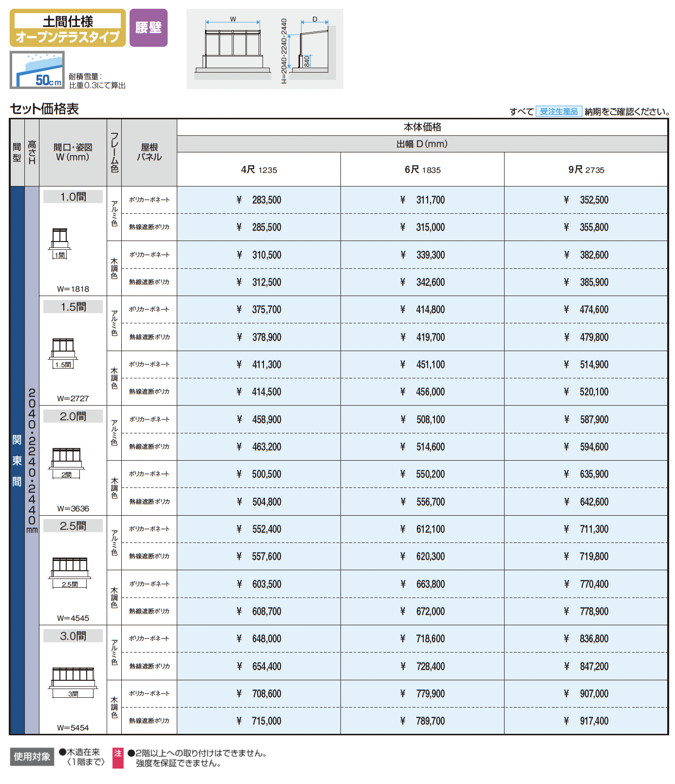Select the 土間仕様 オープンテラスタイプ label

tap(68, 28)
